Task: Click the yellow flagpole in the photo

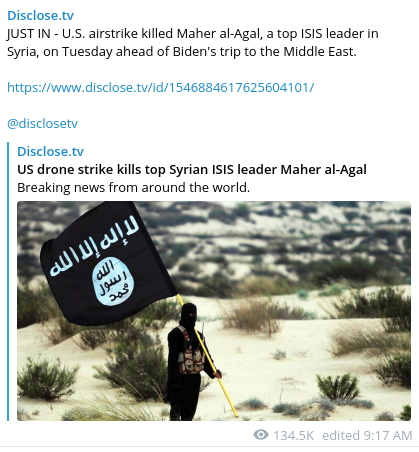Action: pyautogui.click(x=208, y=357)
